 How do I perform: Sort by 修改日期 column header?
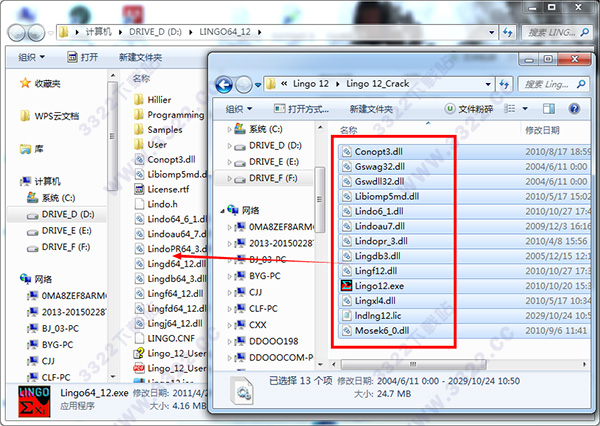click(x=542, y=130)
